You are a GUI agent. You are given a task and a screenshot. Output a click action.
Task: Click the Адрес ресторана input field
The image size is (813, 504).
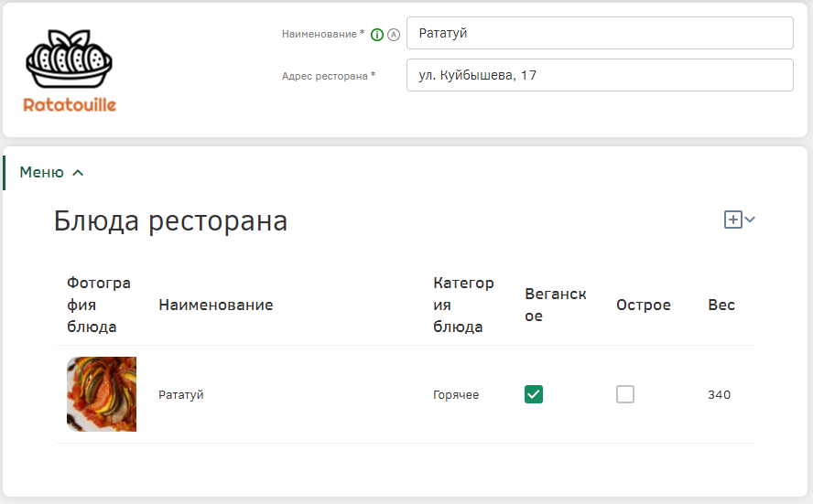(x=600, y=75)
